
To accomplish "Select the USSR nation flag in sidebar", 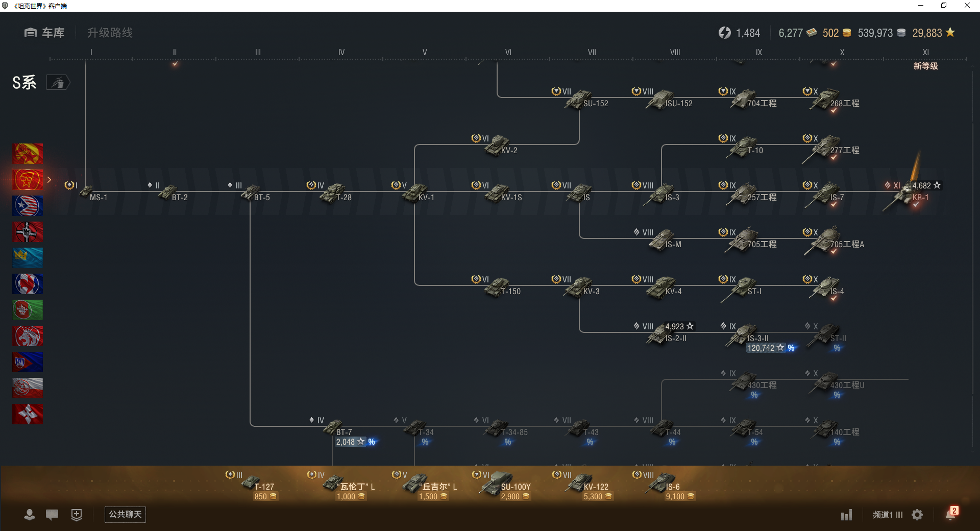I will (28, 180).
